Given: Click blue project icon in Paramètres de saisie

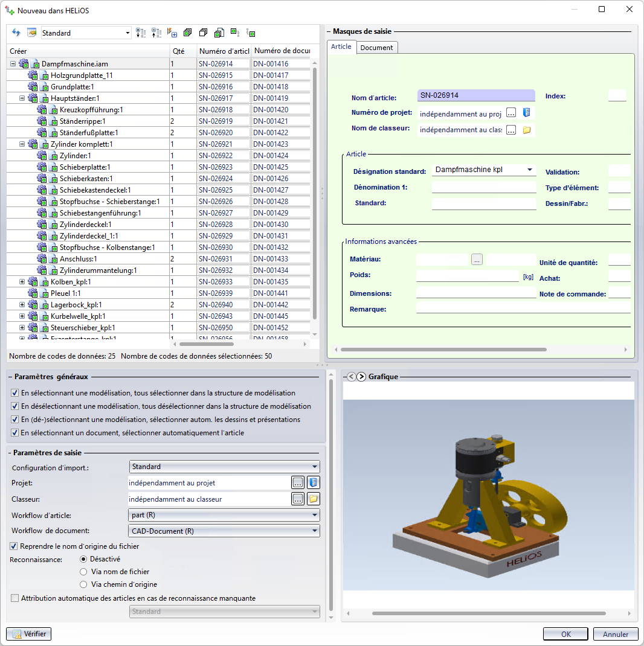Looking at the screenshot, I should coord(313,482).
